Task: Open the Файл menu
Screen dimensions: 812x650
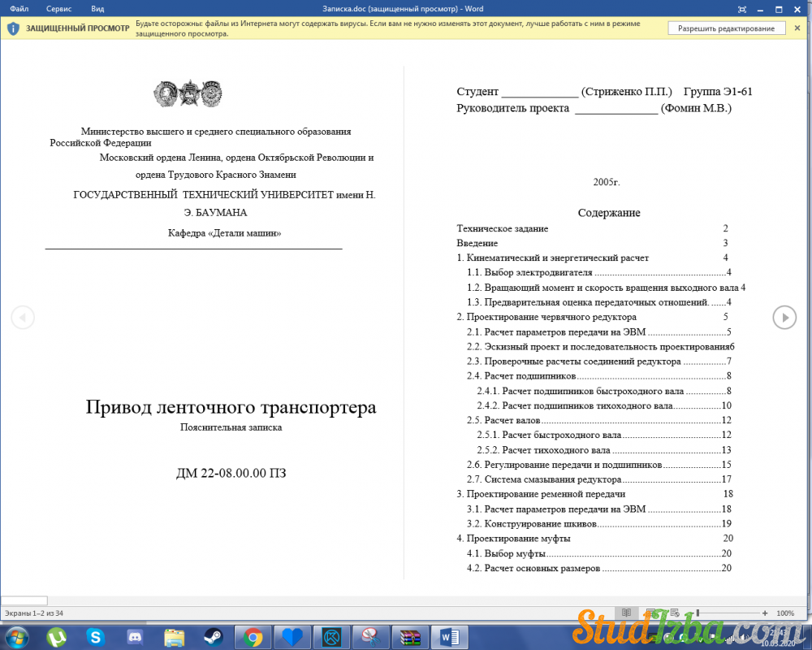Action: pyautogui.click(x=19, y=9)
